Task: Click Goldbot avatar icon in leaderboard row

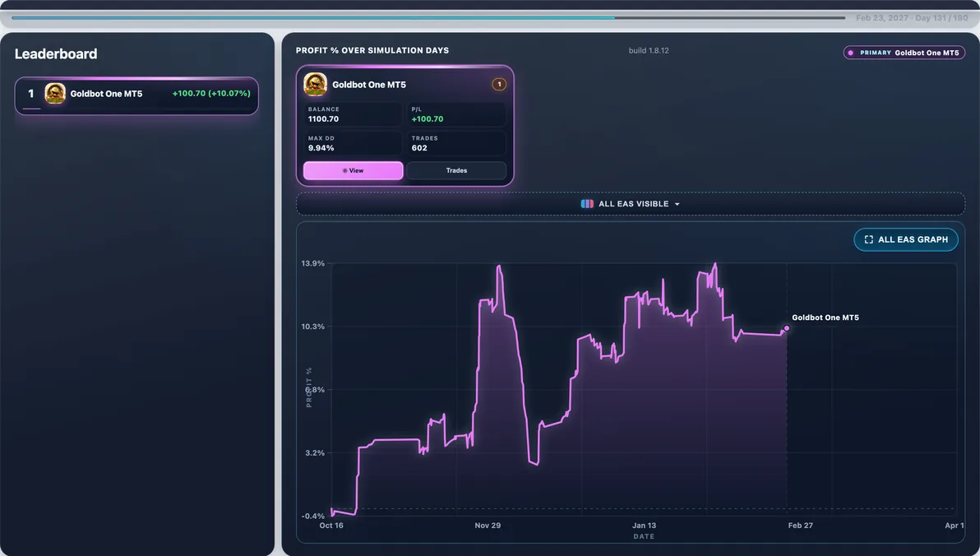Action: 55,94
